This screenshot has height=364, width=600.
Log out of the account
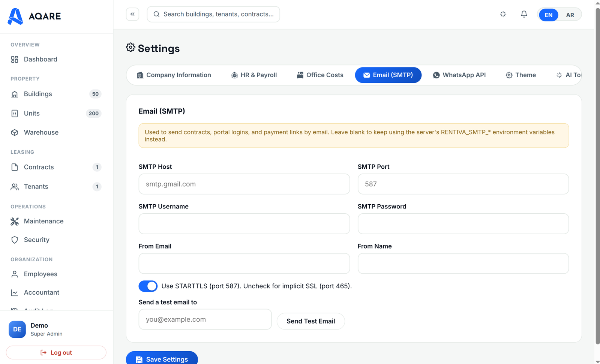(x=56, y=353)
